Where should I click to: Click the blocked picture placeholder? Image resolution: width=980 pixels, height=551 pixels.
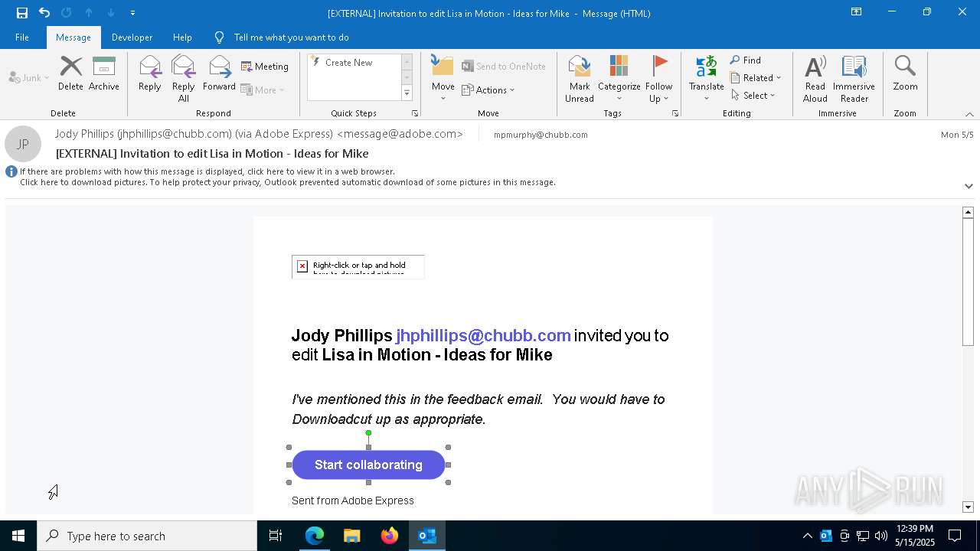(x=358, y=266)
